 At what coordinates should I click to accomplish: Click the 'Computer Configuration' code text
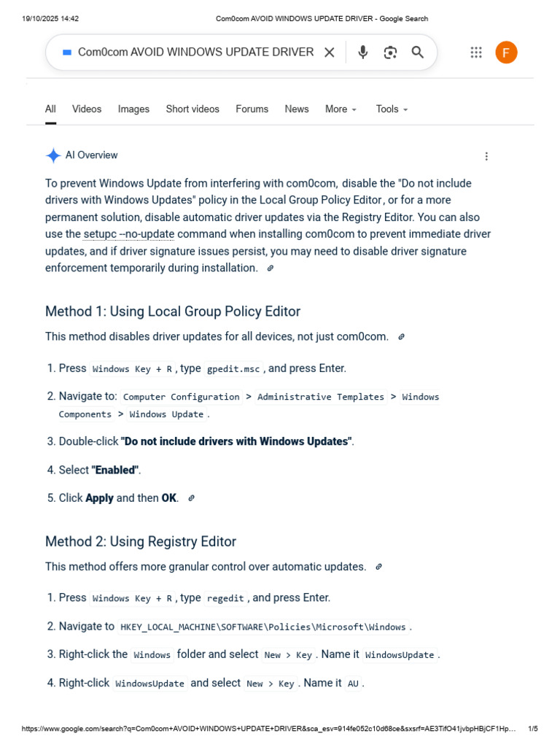click(182, 397)
